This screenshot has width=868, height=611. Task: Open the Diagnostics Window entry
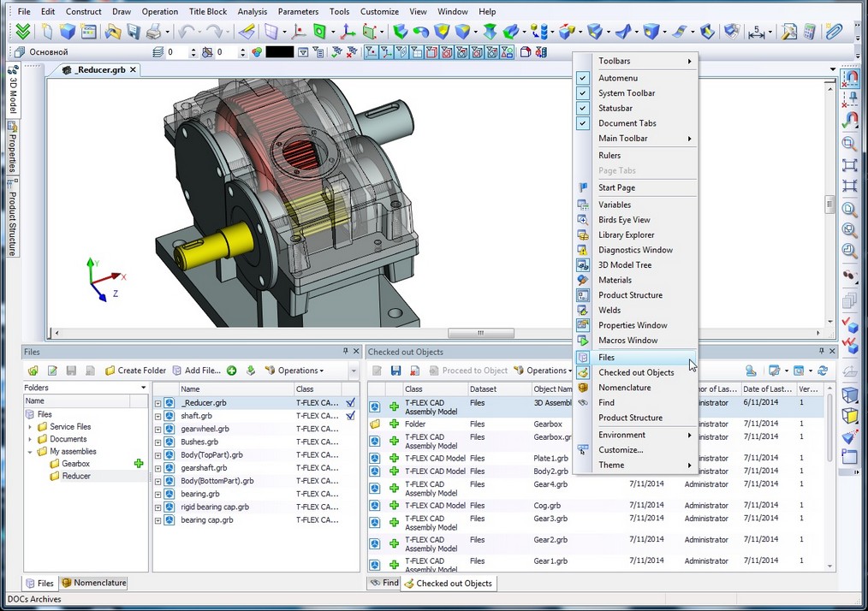click(635, 250)
